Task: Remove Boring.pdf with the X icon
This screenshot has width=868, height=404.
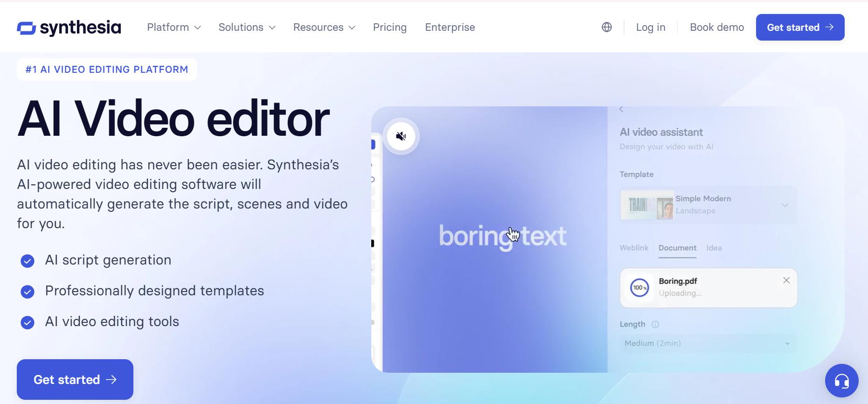Action: (786, 280)
